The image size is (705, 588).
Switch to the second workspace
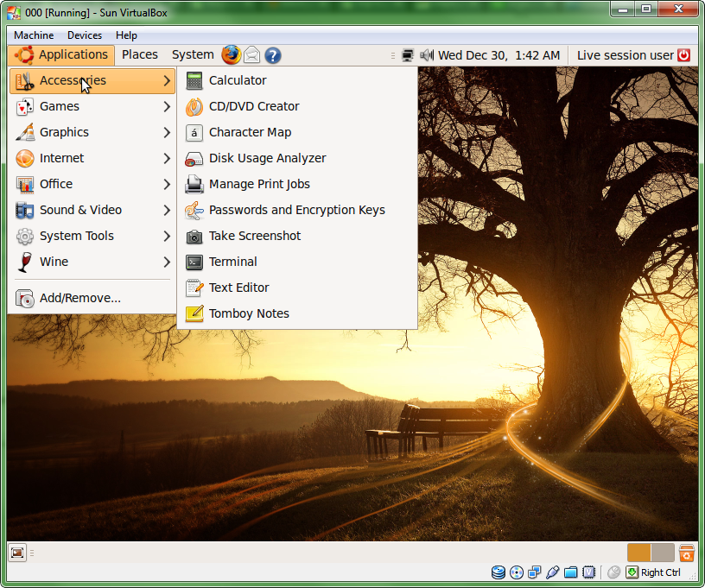pyautogui.click(x=663, y=553)
